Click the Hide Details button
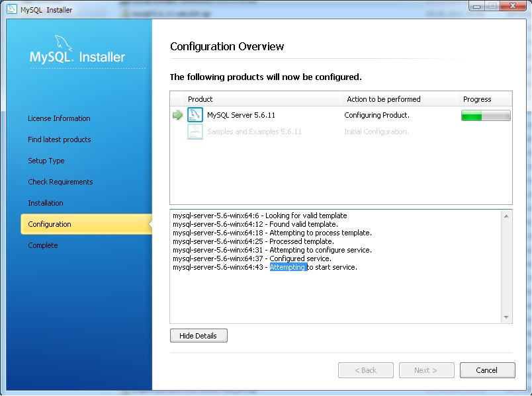The height and width of the screenshot is (396, 532). coord(199,336)
